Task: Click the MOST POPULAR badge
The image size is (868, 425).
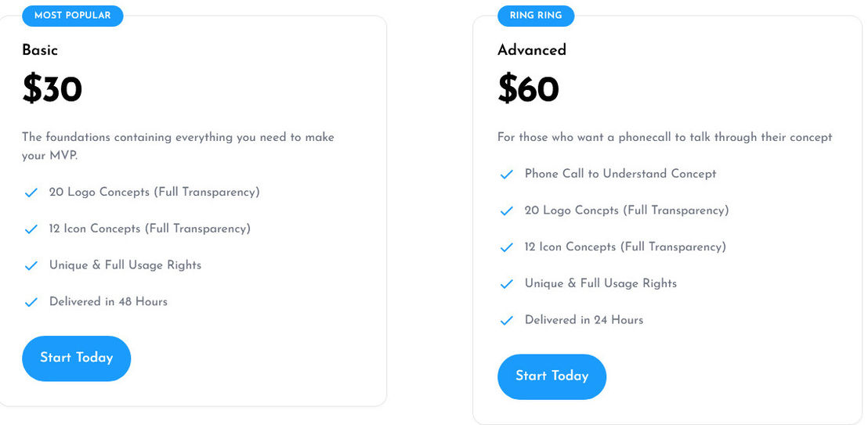Action: point(73,16)
